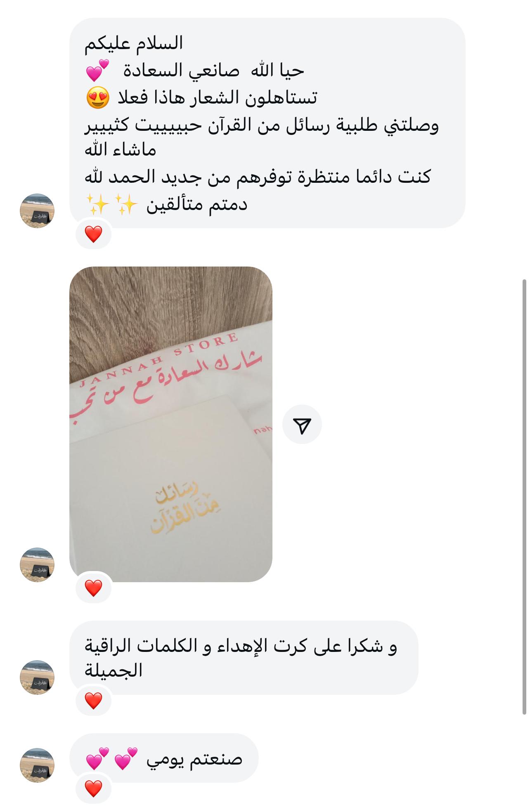
Task: Select the long message starting with السلام عليكم
Action: pos(267,123)
